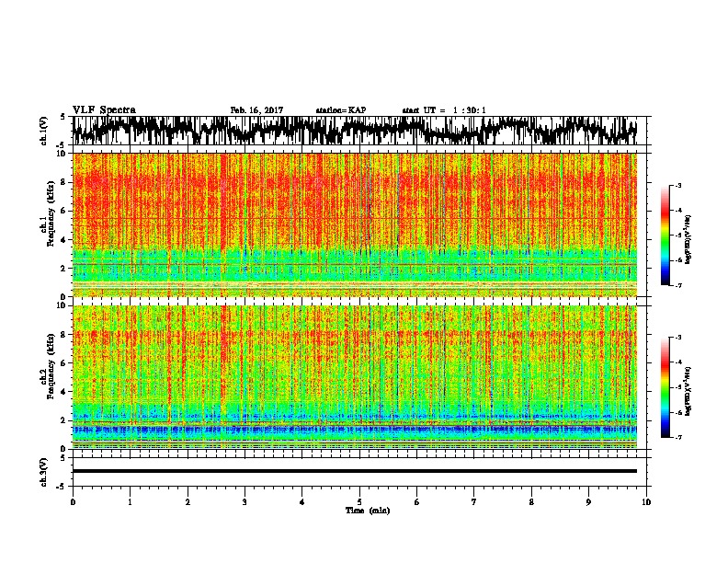Click the time axis tick label "9"
Screen dimensions: 728x563
[588, 502]
